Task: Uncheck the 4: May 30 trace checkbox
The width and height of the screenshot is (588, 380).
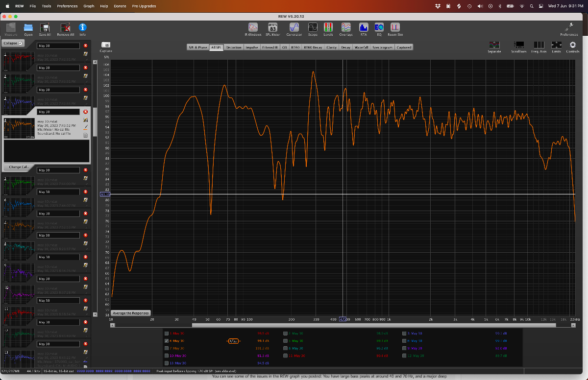Action: point(167,341)
